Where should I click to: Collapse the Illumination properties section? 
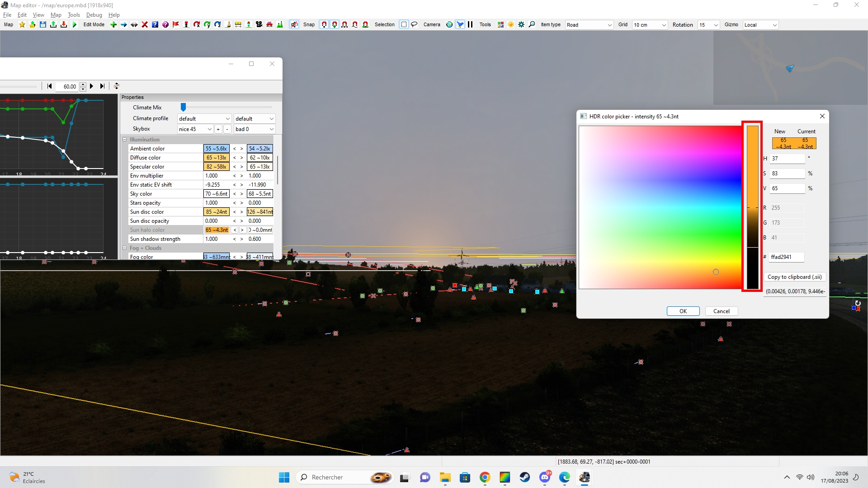125,140
